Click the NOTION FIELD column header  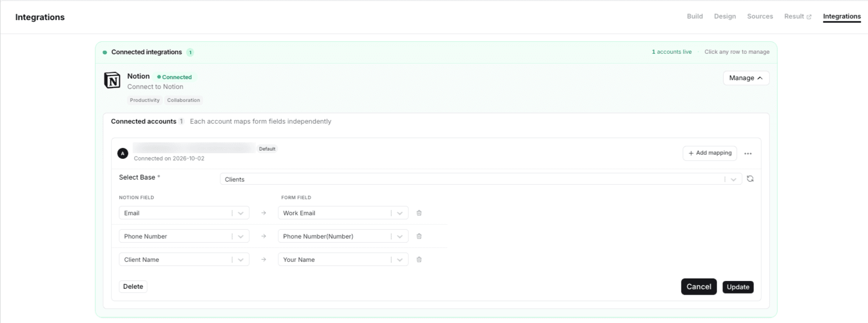click(136, 197)
